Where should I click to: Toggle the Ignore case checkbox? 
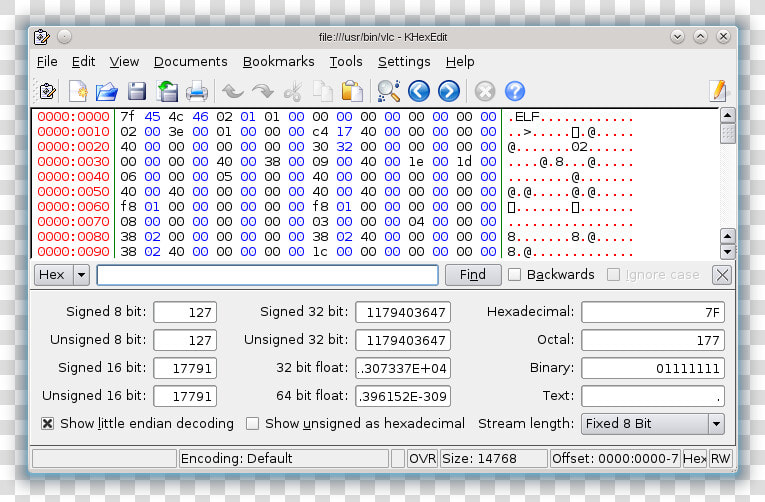click(613, 275)
